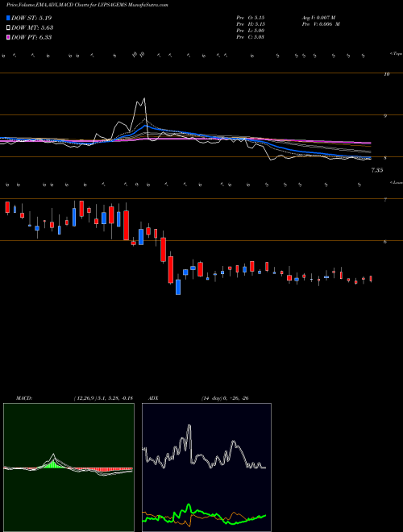
Task: Click the 7.35 price value label
Action: (377, 170)
